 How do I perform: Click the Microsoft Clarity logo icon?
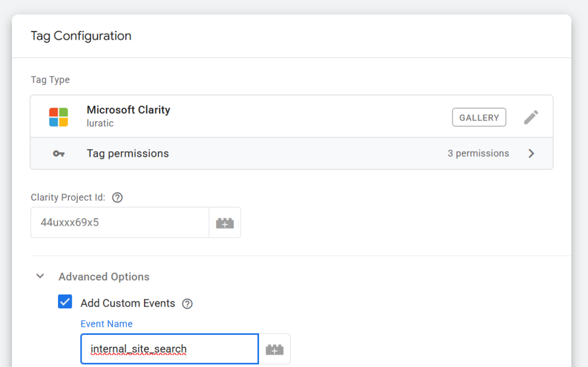[59, 117]
